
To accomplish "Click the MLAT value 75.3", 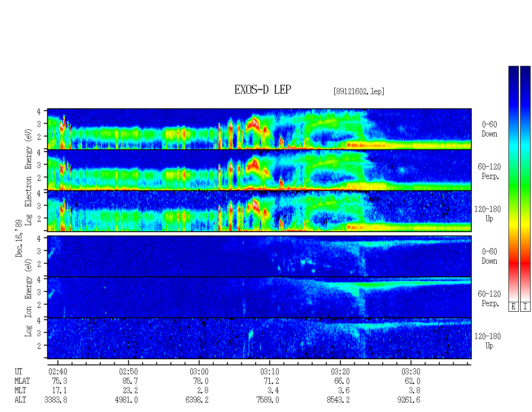I will pyautogui.click(x=59, y=381).
